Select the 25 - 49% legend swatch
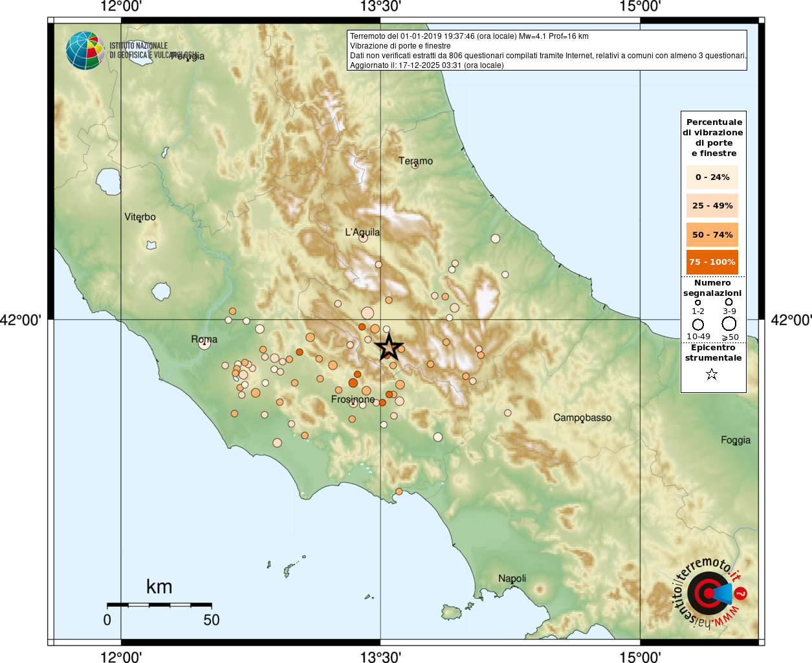Viewport: 812px width, 663px height. (x=712, y=206)
